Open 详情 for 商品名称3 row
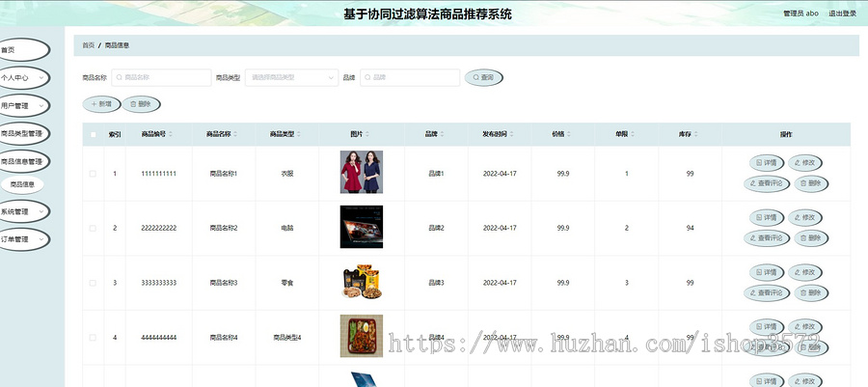868x387 pixels. coord(767,272)
